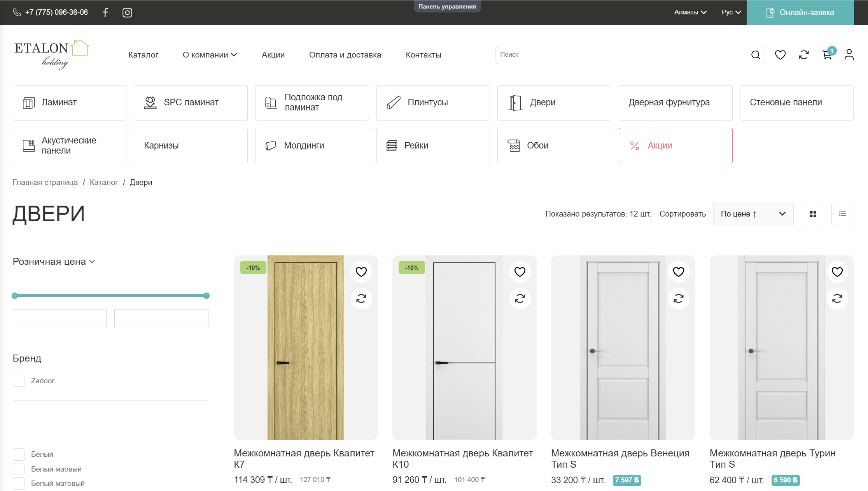Click the right price slider handle
The width and height of the screenshot is (868, 491).
point(206,296)
